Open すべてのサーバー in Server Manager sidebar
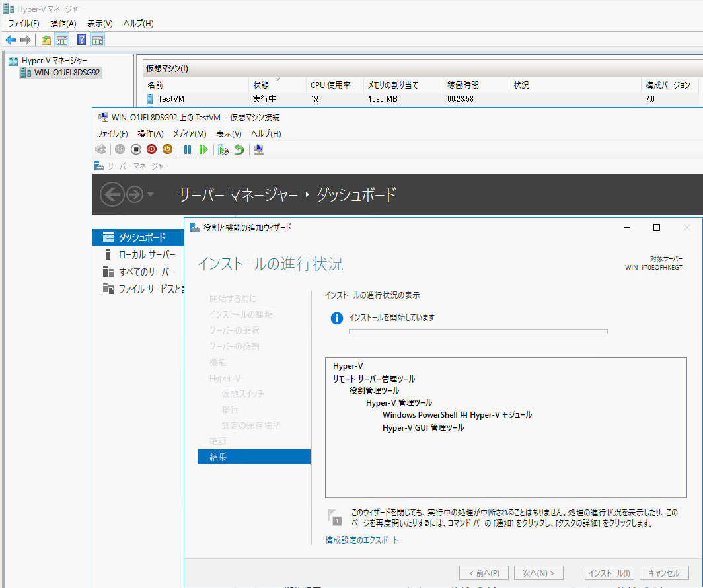 point(138,272)
